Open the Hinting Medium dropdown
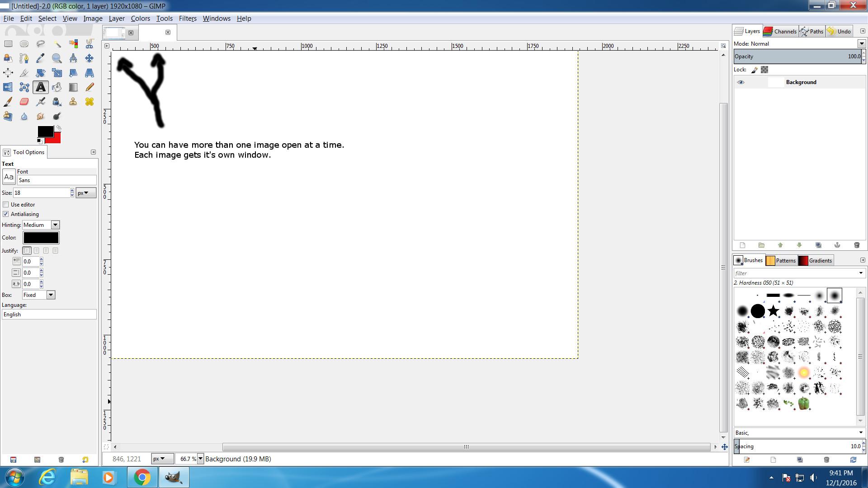This screenshot has width=868, height=488. tap(55, 225)
